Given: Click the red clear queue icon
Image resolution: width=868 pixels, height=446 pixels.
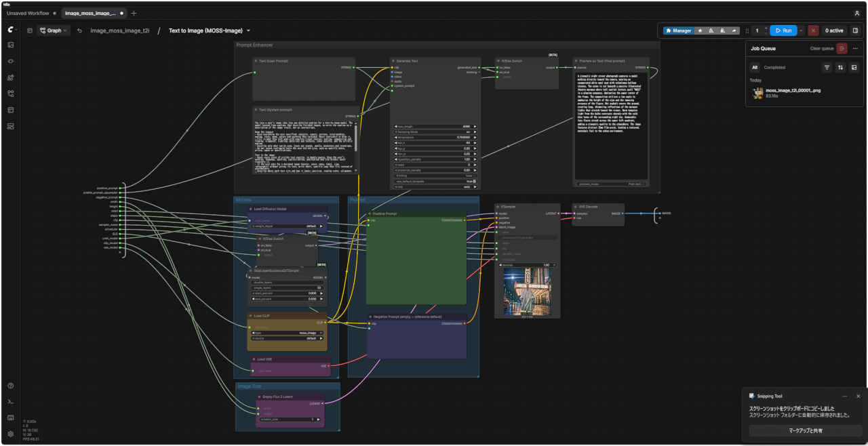Looking at the screenshot, I should click(842, 48).
